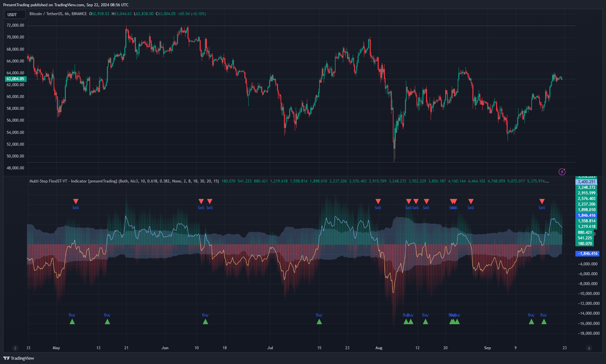Viewport: 606px width, 364px height.
Task: Click the Jun label on time axis
Action: point(165,348)
